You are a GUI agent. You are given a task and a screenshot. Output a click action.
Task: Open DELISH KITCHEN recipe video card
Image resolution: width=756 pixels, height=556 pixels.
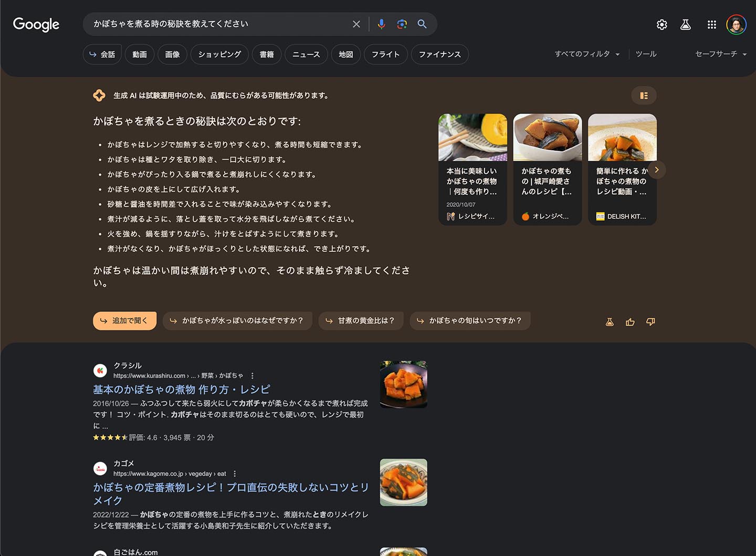[x=622, y=170]
